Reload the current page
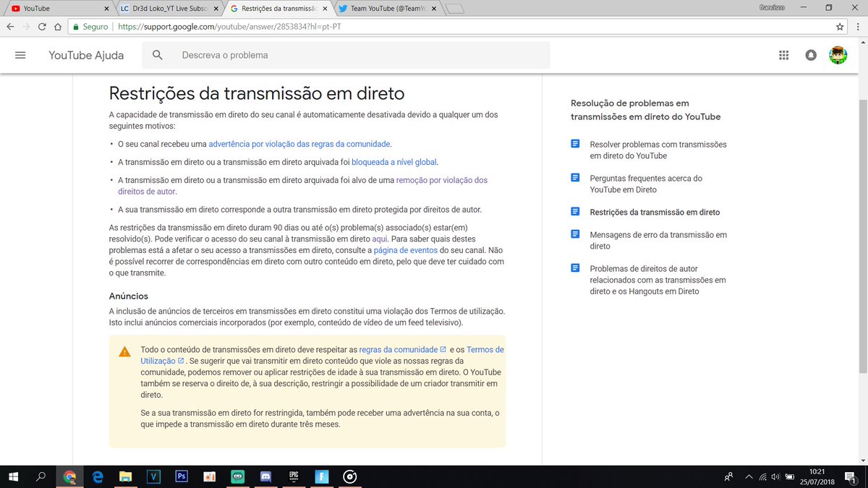 43,27
